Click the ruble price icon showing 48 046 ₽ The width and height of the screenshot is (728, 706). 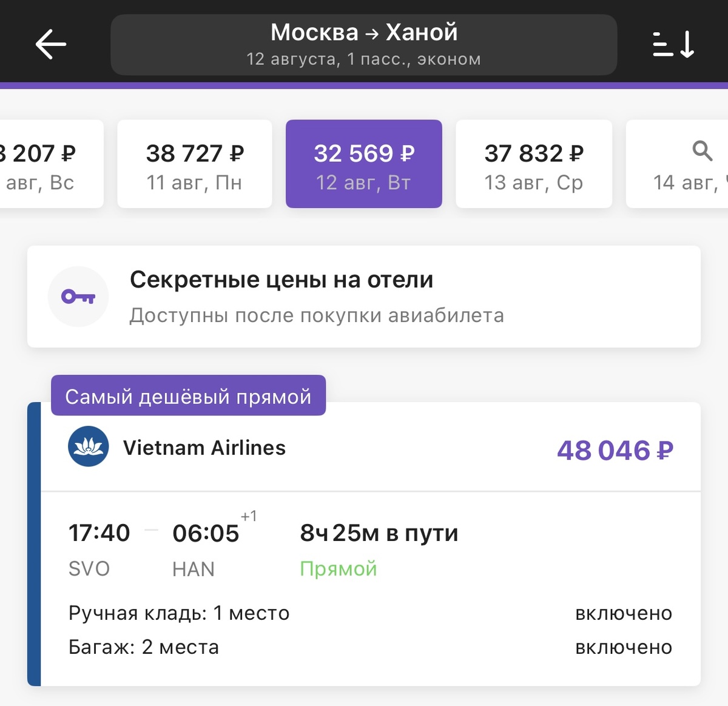pos(613,450)
